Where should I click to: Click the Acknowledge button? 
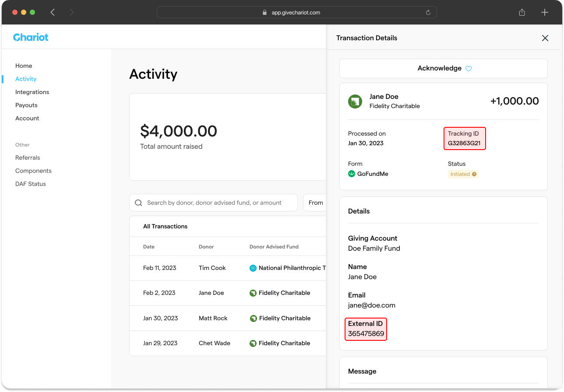coord(443,68)
